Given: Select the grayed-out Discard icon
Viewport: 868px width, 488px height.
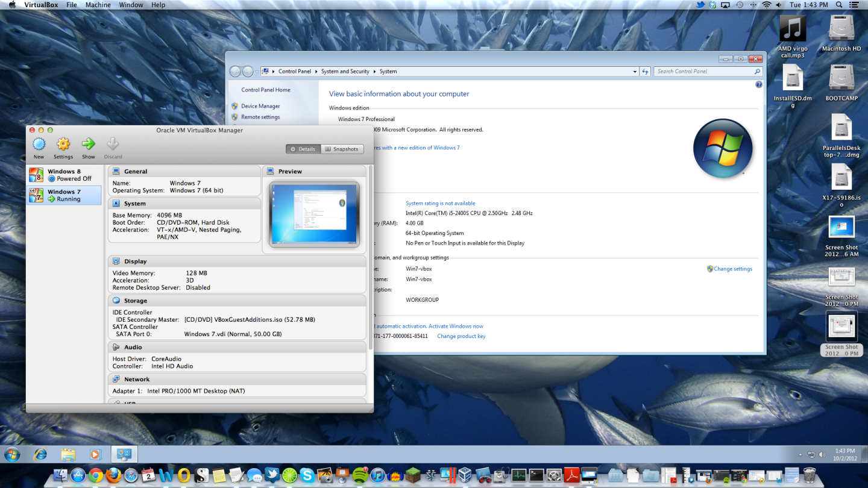Looking at the screenshot, I should [113, 146].
